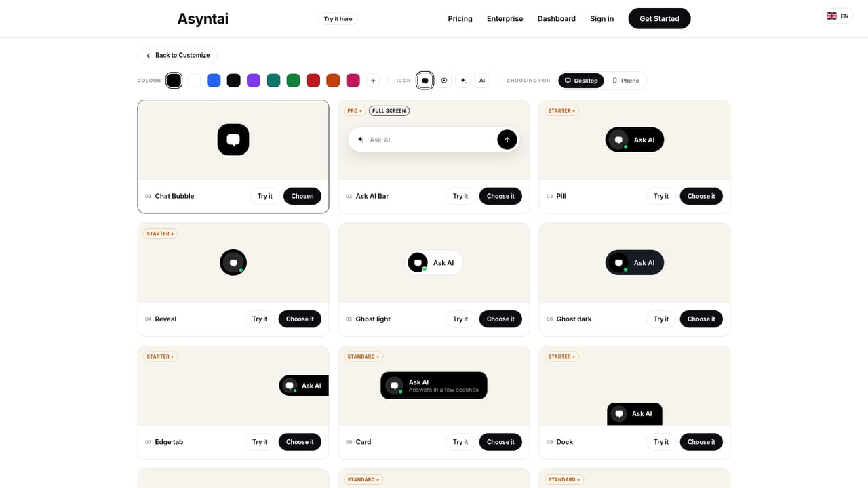Click Sign in

pos(601,18)
